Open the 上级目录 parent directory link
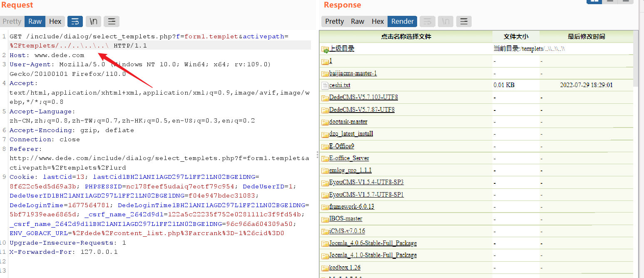Screen dimensions: 644x278 (x=342, y=49)
